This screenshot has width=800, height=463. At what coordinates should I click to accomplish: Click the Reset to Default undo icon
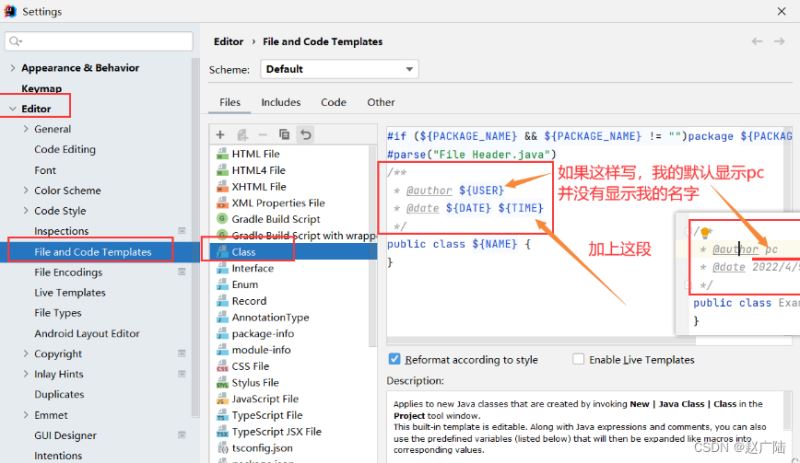pos(306,134)
